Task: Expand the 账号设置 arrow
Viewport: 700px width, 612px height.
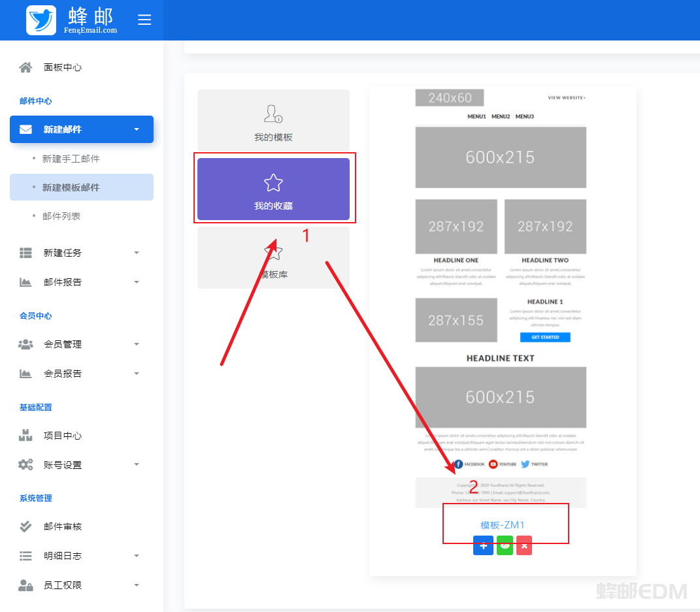Action: [137, 465]
